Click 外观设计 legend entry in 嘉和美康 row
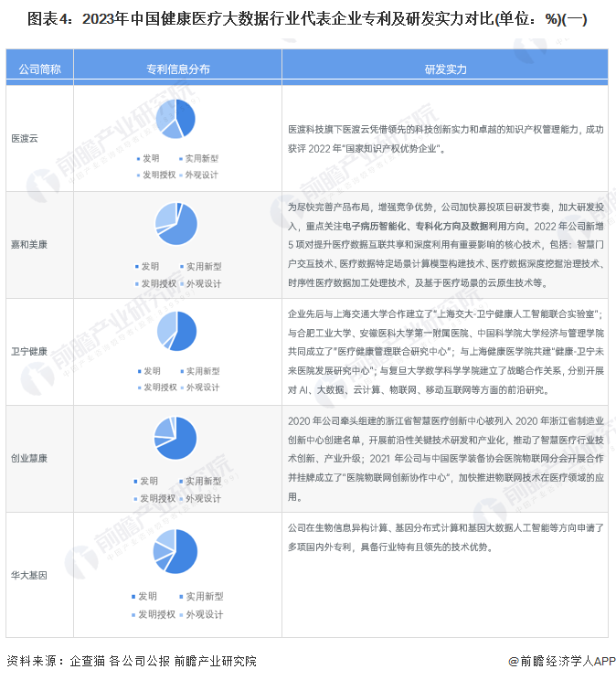This screenshot has width=616, height=680. click(201, 283)
